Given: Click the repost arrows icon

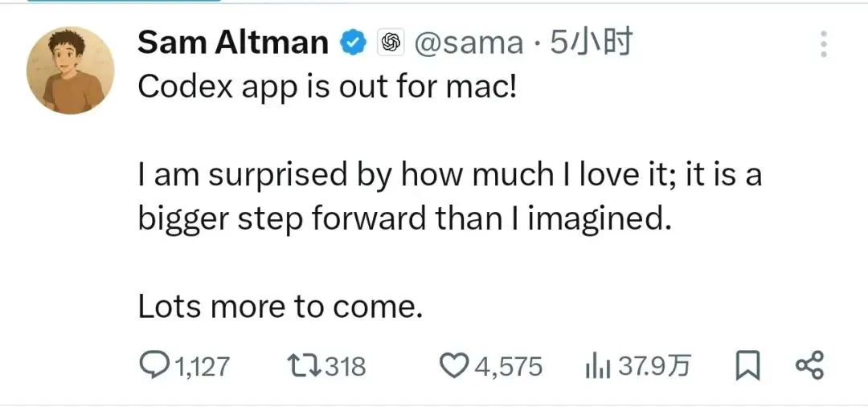Looking at the screenshot, I should click(305, 366).
